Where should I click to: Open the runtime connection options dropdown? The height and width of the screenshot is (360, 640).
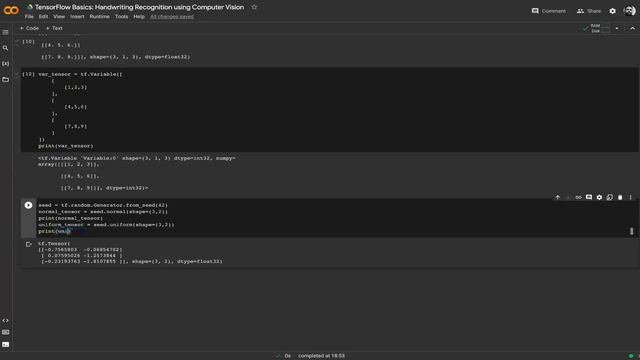(x=617, y=29)
